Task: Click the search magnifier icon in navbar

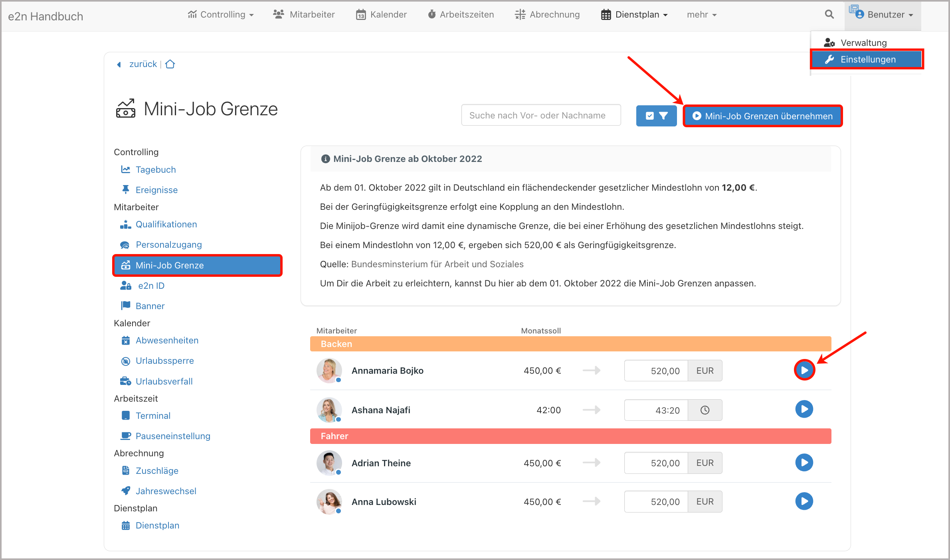Action: pyautogui.click(x=829, y=14)
